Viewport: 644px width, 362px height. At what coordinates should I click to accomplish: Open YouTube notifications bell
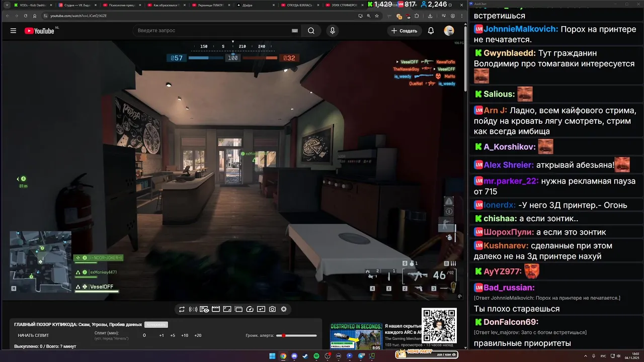pyautogui.click(x=431, y=31)
